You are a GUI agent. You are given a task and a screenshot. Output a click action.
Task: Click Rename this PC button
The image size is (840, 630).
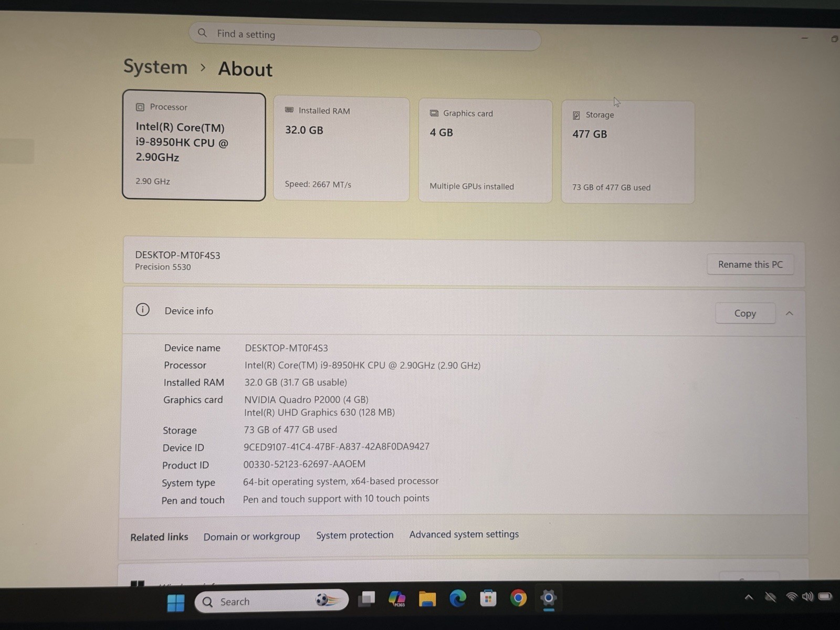click(x=750, y=265)
